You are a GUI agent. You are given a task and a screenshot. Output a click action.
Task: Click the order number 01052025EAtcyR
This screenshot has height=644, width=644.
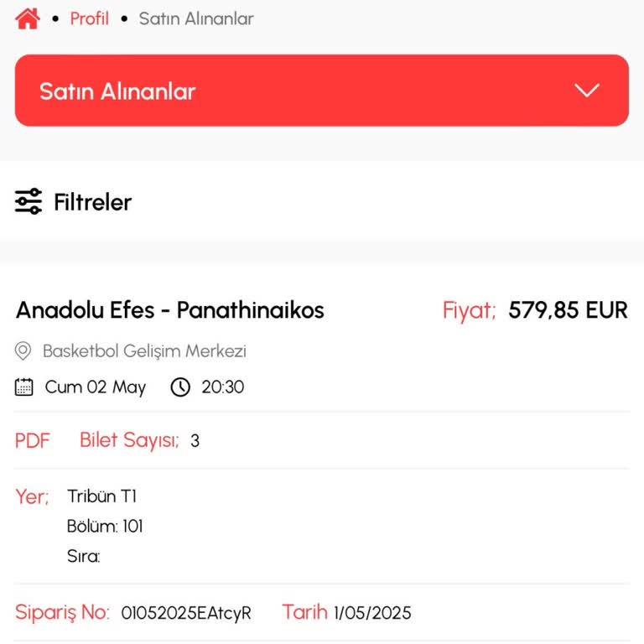pos(186,613)
